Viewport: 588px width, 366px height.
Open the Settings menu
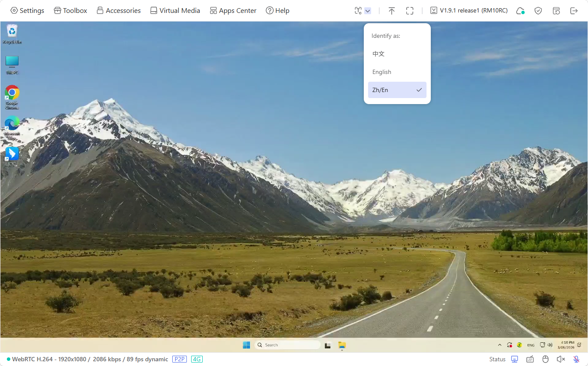click(27, 10)
